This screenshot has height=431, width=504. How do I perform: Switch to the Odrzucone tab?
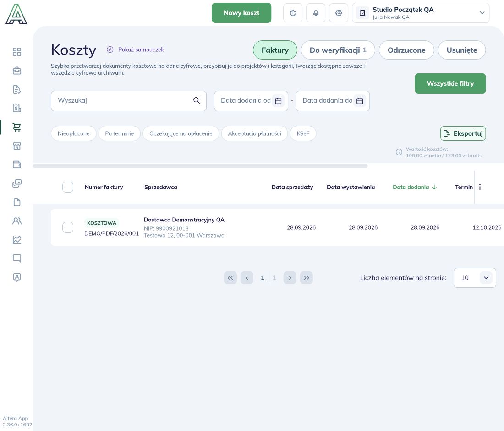click(406, 50)
